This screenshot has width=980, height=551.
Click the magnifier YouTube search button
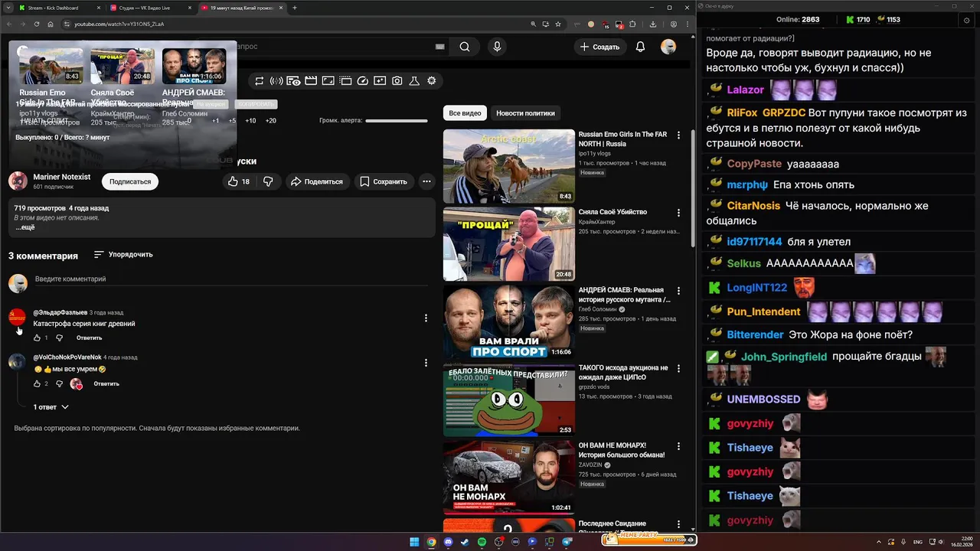point(465,47)
